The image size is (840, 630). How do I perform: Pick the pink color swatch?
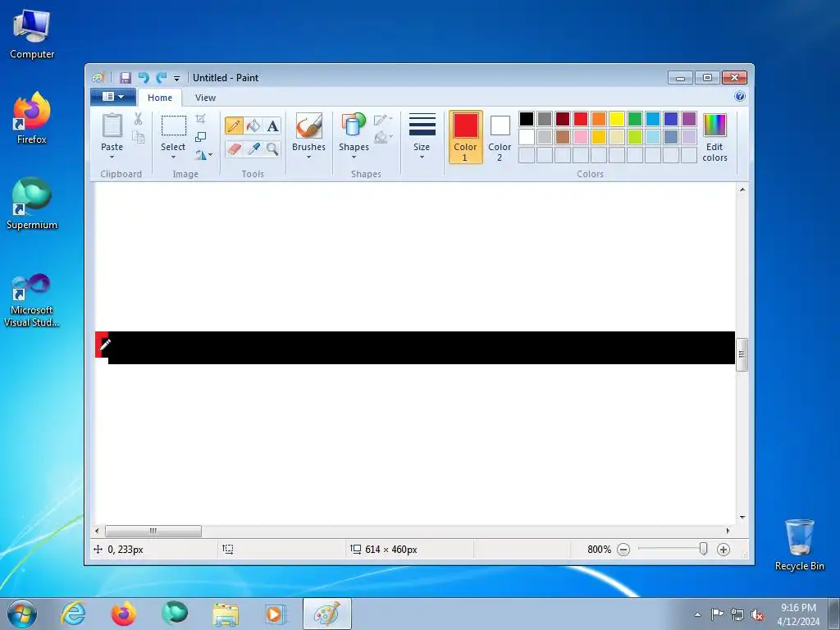[581, 137]
